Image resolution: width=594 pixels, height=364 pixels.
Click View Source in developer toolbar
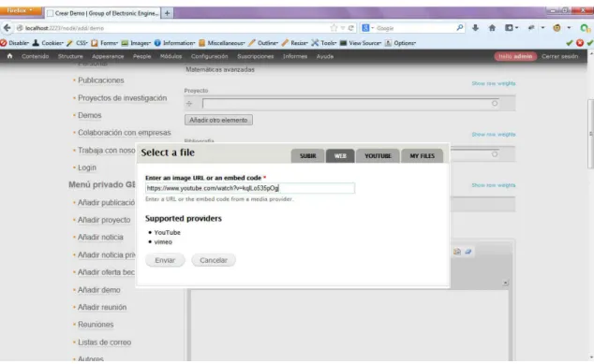point(361,43)
